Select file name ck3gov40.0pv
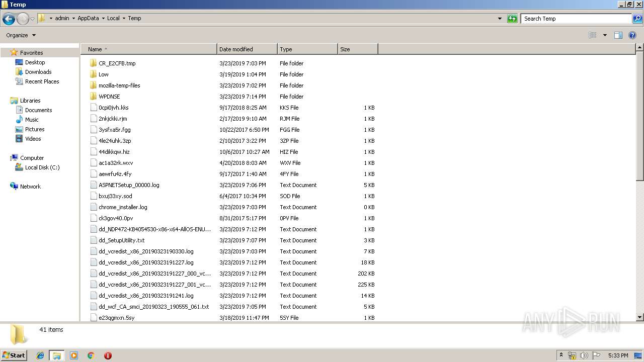This screenshot has height=362, width=644. (x=116, y=218)
